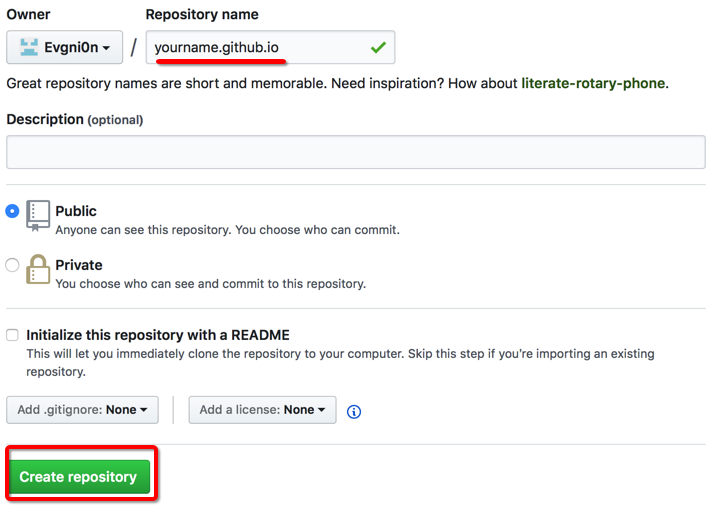Select the Private radio button
This screenshot has width=724, height=508.
(12, 265)
